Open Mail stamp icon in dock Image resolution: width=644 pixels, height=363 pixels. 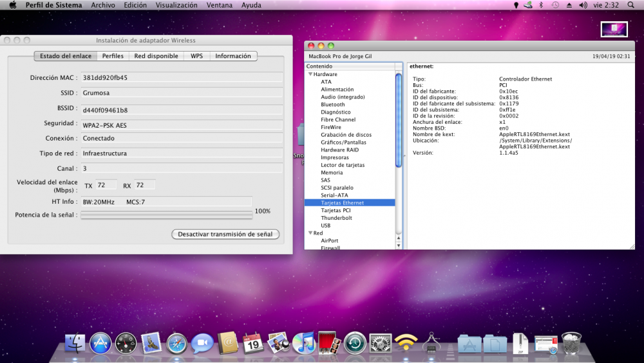click(x=151, y=343)
